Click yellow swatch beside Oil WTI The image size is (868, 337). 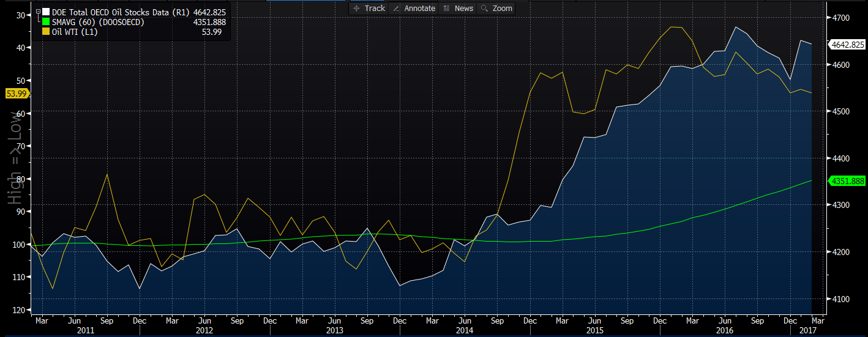[45, 32]
